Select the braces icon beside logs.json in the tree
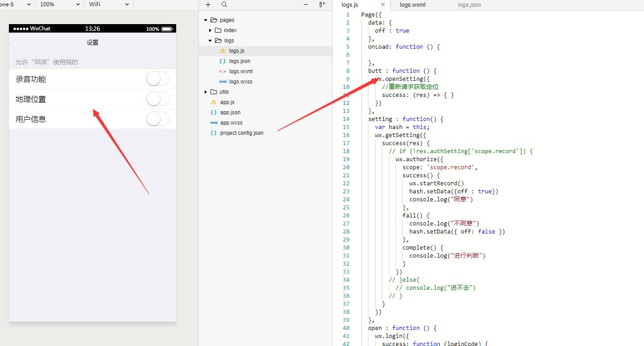This screenshot has width=644, height=346. (x=222, y=61)
